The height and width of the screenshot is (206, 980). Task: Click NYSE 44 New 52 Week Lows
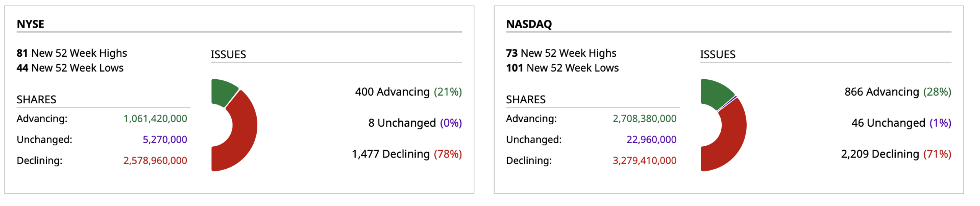(x=70, y=68)
